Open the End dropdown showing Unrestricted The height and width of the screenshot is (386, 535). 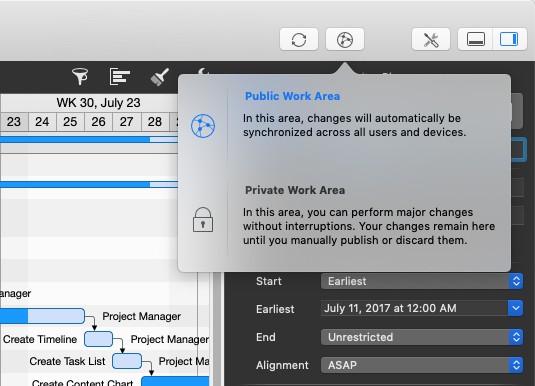pos(422,337)
